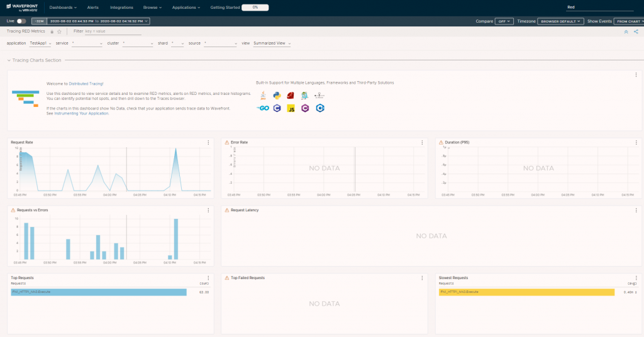Click the Go language icon

tap(263, 108)
